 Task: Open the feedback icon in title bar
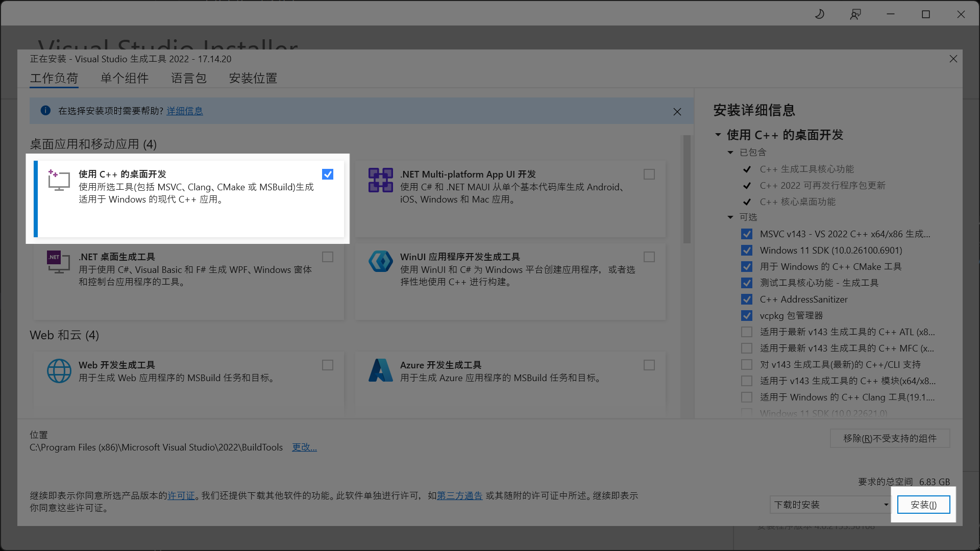click(x=855, y=14)
